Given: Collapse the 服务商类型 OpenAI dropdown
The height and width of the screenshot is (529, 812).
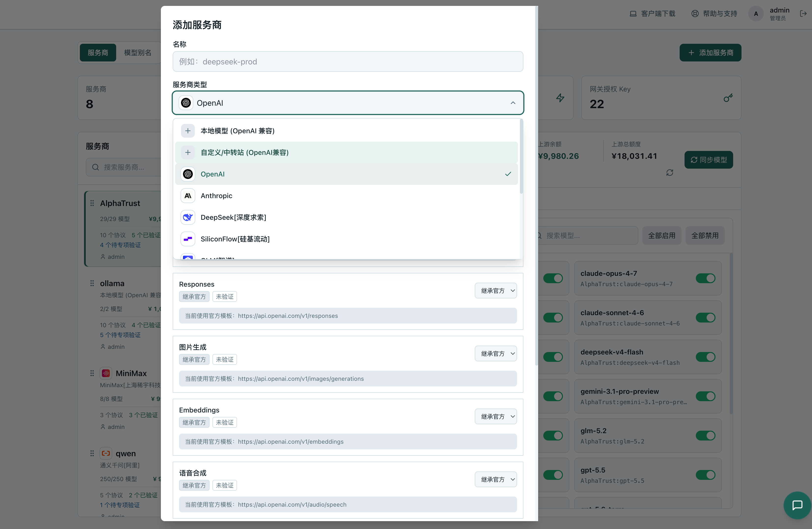Looking at the screenshot, I should click(x=348, y=103).
